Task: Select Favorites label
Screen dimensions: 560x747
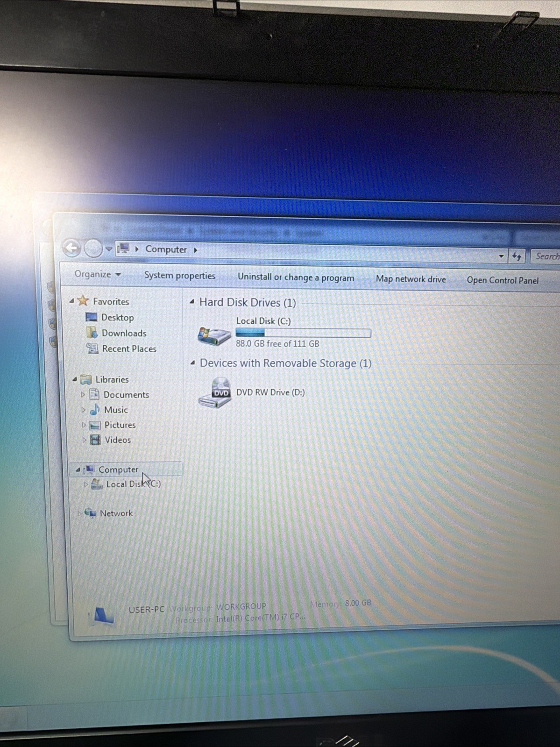Action: click(x=111, y=301)
